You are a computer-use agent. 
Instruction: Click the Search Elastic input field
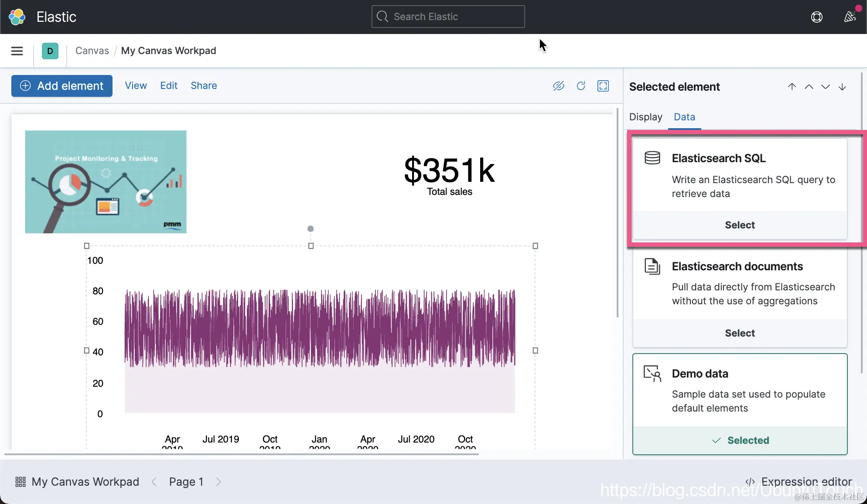[x=448, y=17]
